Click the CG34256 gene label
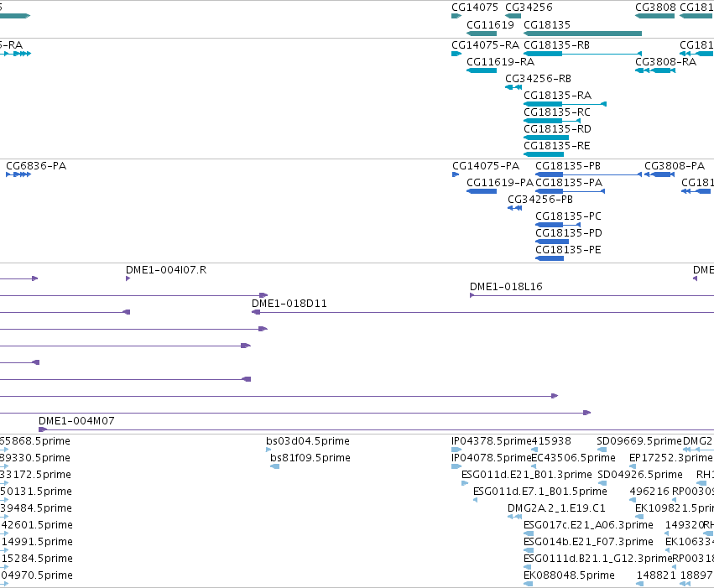 (529, 8)
